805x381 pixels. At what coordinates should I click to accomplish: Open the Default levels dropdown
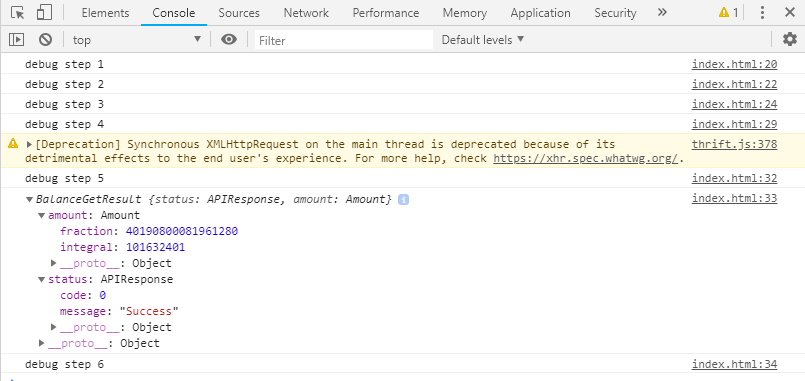[483, 40]
